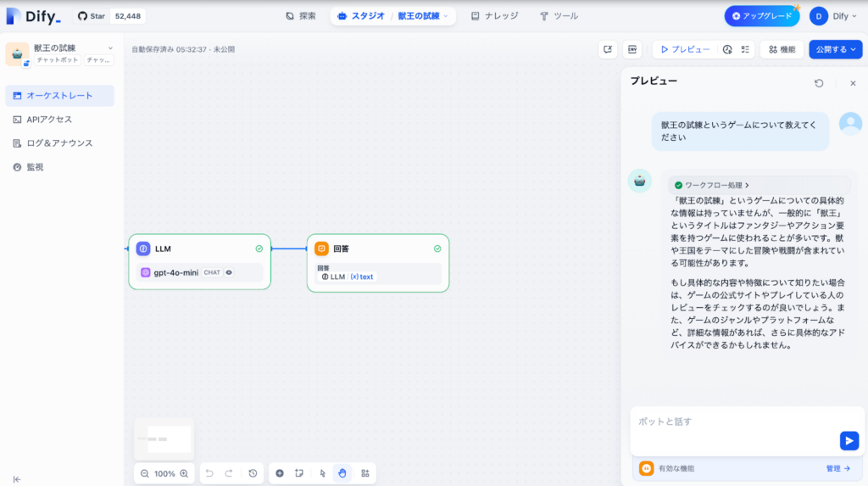The height and width of the screenshot is (486, 868).
Task: Click the 管理 link in enabled features
Action: click(838, 468)
